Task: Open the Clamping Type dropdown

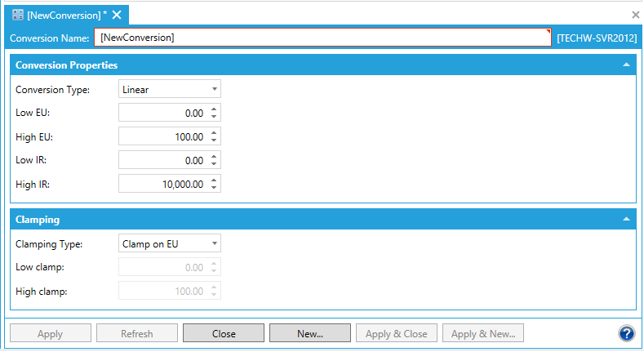Action: point(169,243)
